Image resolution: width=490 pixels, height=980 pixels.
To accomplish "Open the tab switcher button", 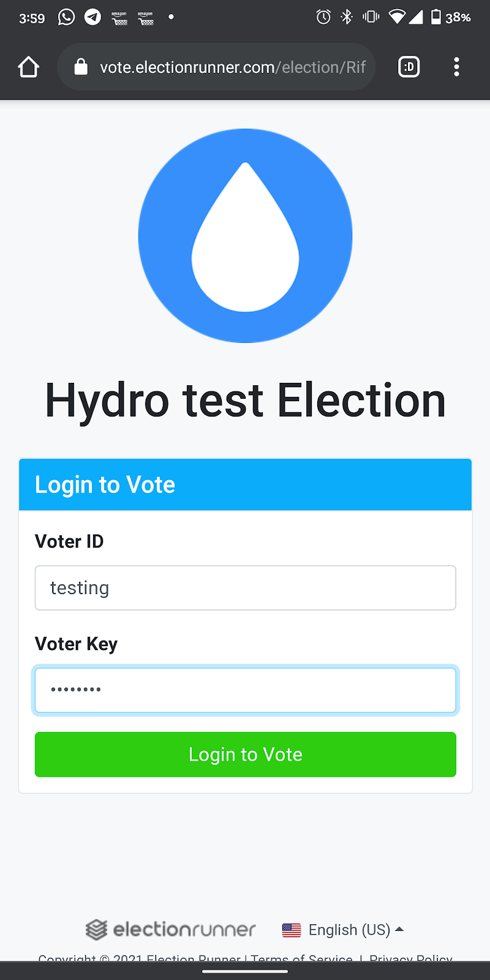I will point(409,67).
